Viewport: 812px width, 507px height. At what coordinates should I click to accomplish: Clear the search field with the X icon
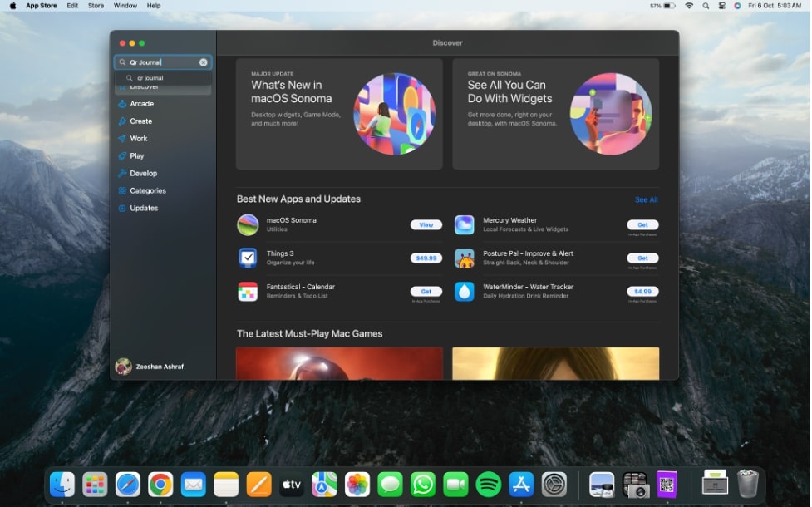point(204,62)
